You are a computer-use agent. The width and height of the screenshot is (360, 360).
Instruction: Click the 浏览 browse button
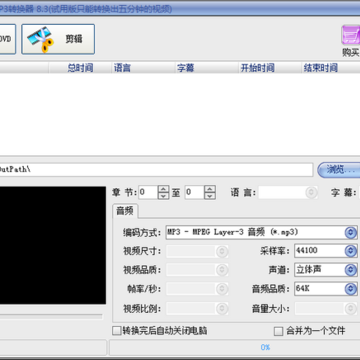(338, 170)
